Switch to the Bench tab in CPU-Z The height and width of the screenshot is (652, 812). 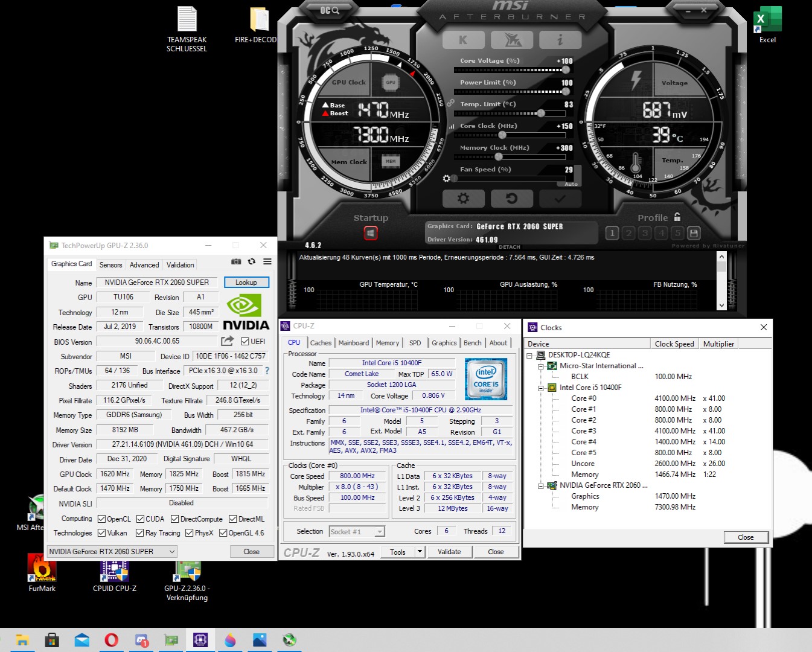[472, 342]
